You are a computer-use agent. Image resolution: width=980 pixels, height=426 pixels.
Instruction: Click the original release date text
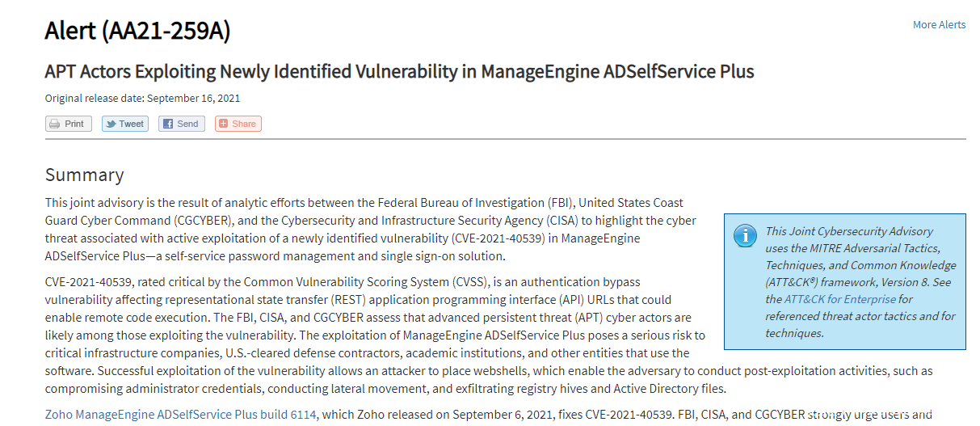point(142,99)
